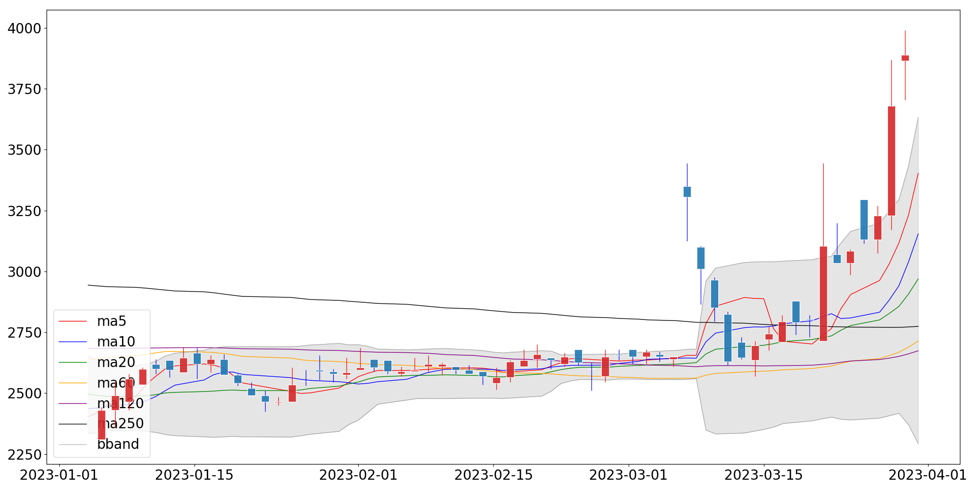Click the last small red candle near 3880

pos(905,58)
